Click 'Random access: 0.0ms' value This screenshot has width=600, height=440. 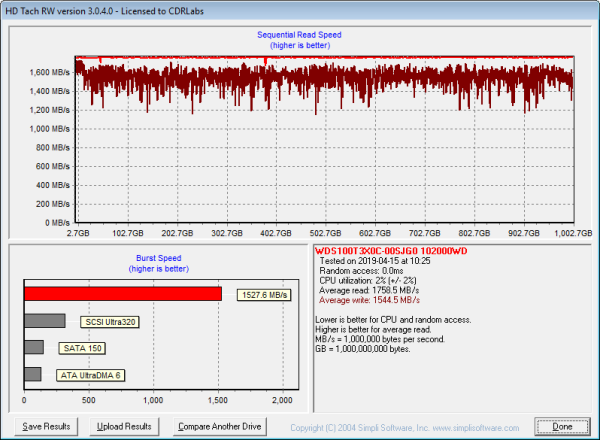pos(361,271)
